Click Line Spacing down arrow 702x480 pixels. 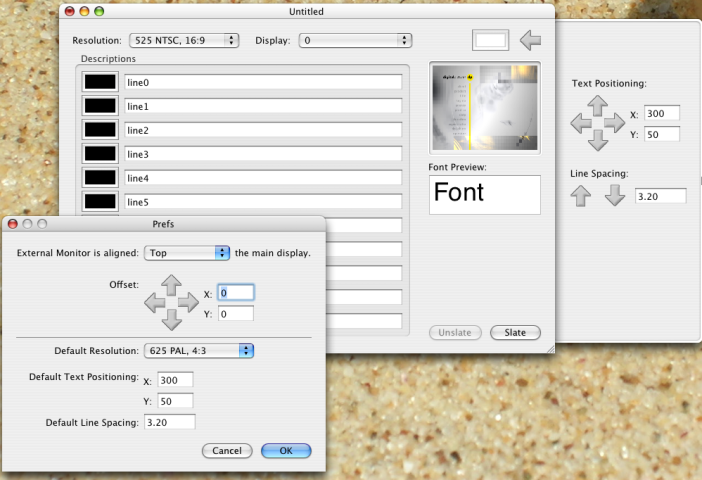615,195
